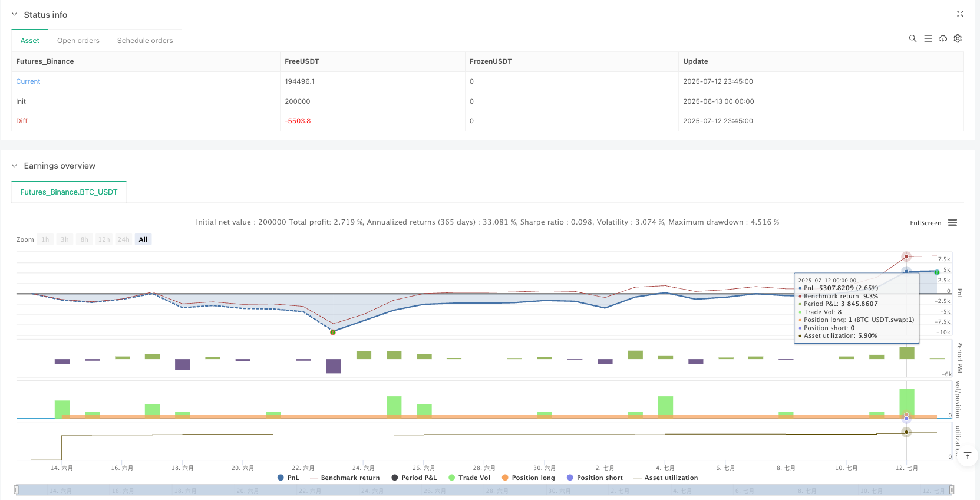Click the scroll-to-top arrow button

click(967, 456)
